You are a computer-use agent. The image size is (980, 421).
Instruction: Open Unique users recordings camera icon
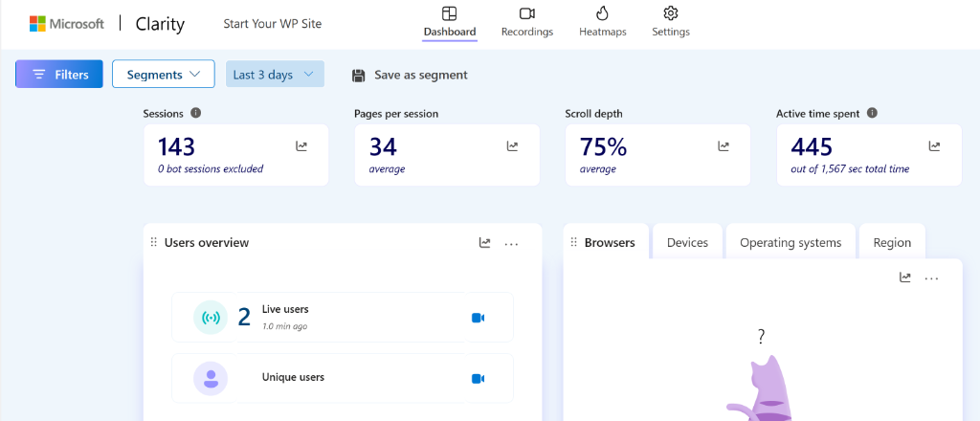(478, 378)
